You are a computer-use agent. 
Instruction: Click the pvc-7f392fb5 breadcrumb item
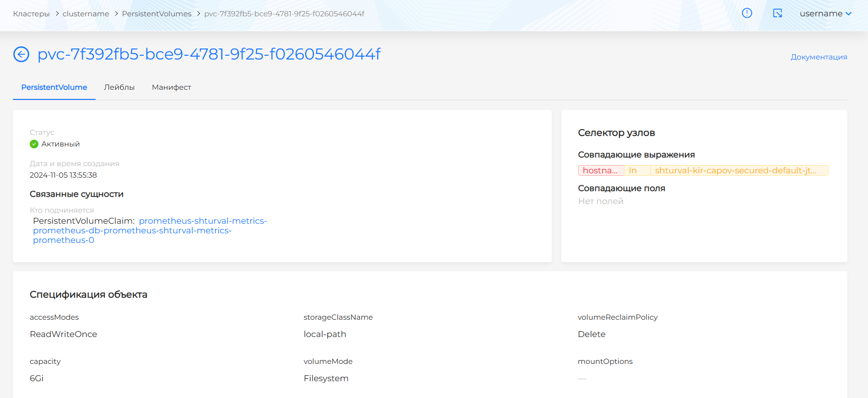pos(284,14)
